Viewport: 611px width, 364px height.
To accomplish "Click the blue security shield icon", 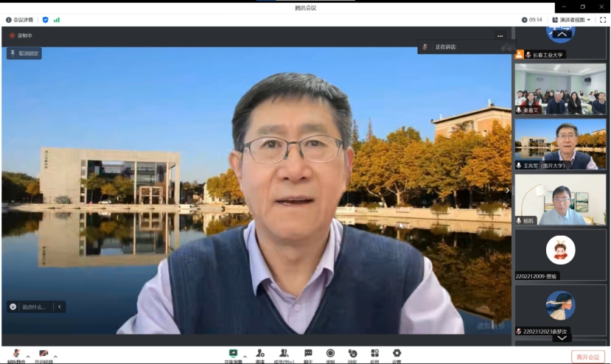I will pyautogui.click(x=46, y=20).
